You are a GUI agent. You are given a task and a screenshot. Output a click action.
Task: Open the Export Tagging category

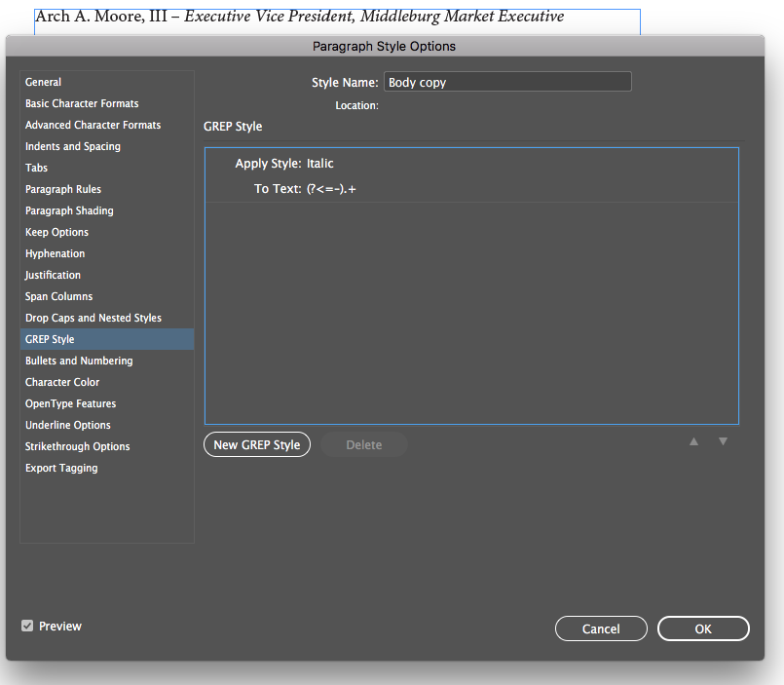point(61,468)
